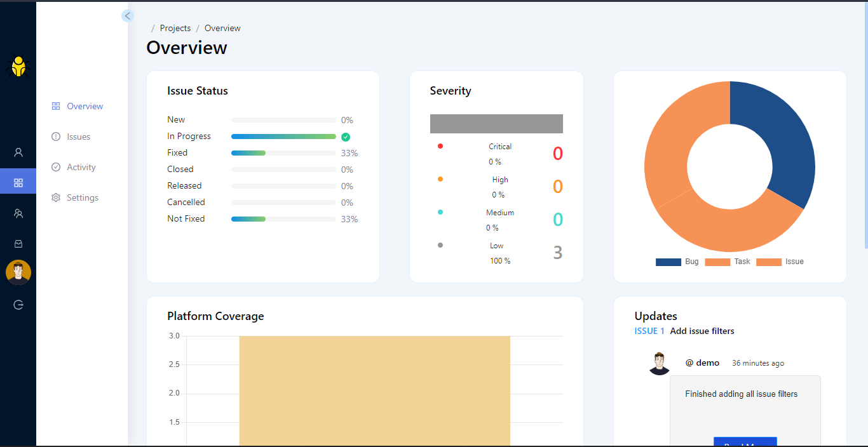Open the user profile icon in sidebar
The width and height of the screenshot is (868, 447).
pos(18,152)
